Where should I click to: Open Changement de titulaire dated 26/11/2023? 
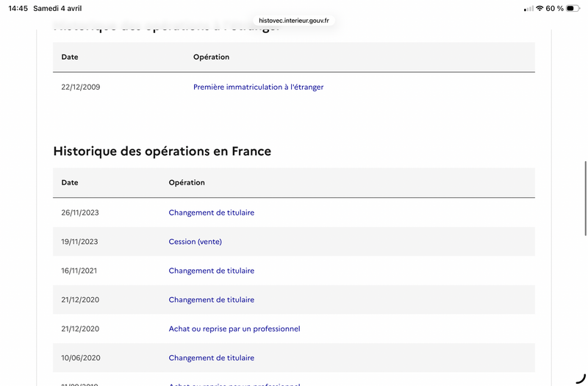(x=211, y=212)
